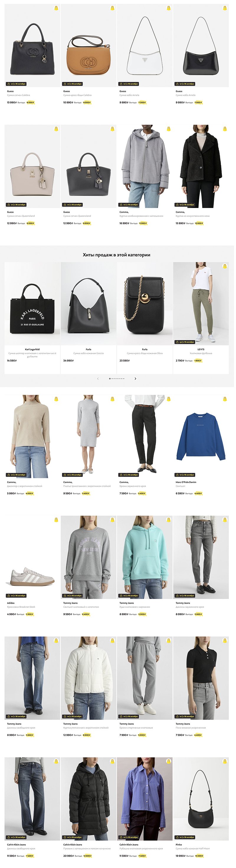Click yellow badge on Comma faux fur jacket
Viewport: 236px width, 868px height.
(225, 129)
